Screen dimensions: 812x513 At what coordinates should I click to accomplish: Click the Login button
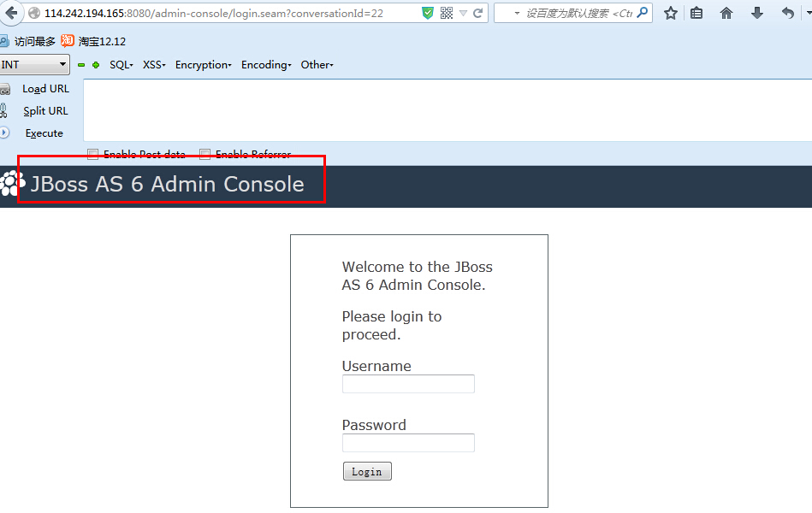pyautogui.click(x=367, y=471)
